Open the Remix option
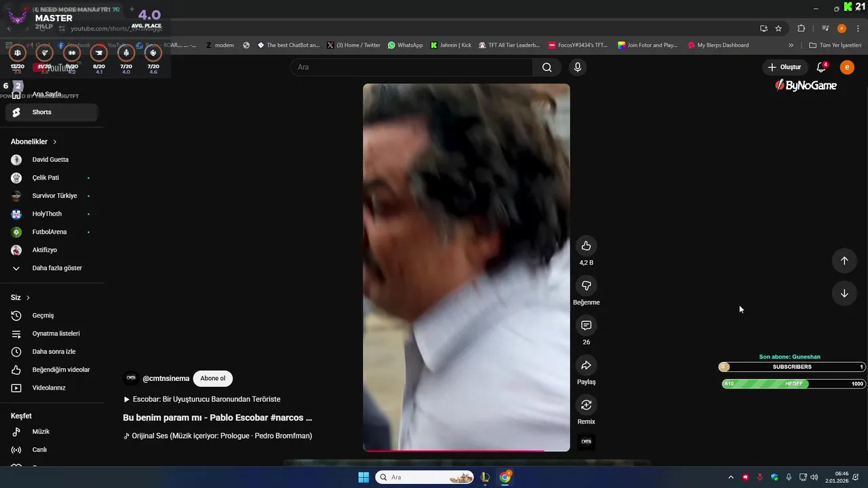Viewport: 868px width, 488px height. pos(586,405)
